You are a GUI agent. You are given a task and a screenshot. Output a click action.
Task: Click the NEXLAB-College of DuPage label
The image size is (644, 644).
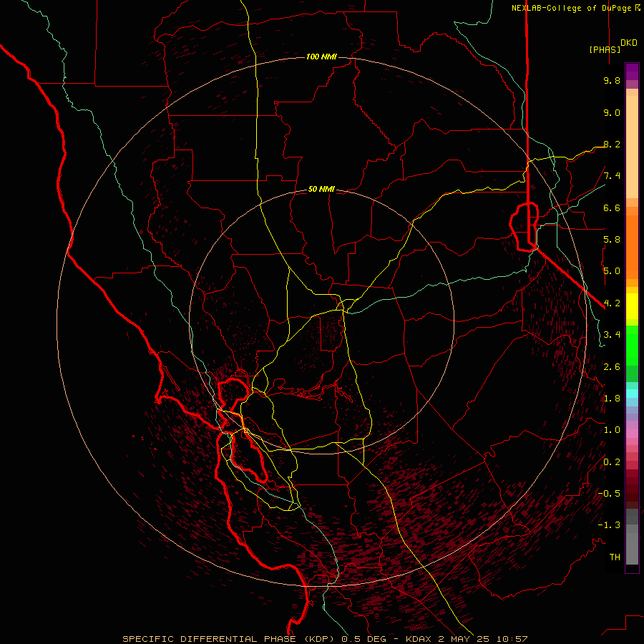pyautogui.click(x=572, y=8)
